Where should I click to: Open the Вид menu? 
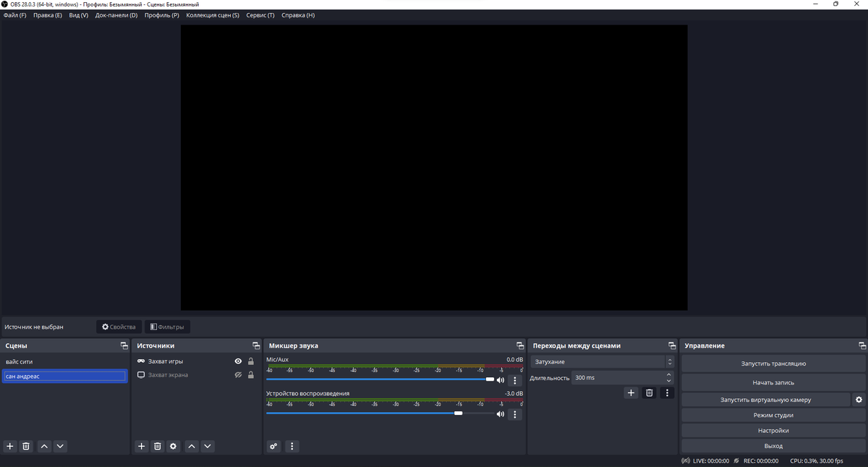coord(79,15)
